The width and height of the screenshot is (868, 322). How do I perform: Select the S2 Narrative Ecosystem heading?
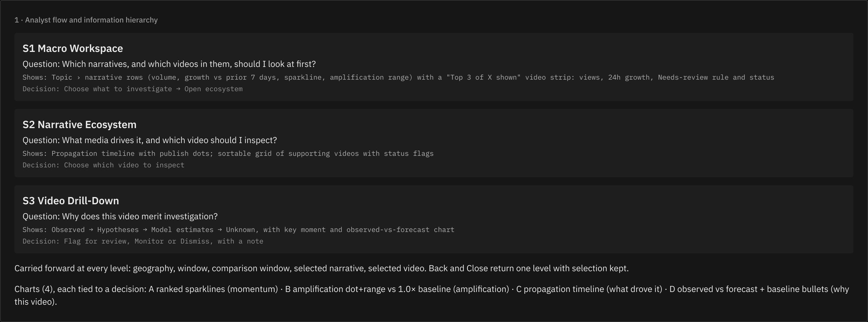pyautogui.click(x=80, y=125)
